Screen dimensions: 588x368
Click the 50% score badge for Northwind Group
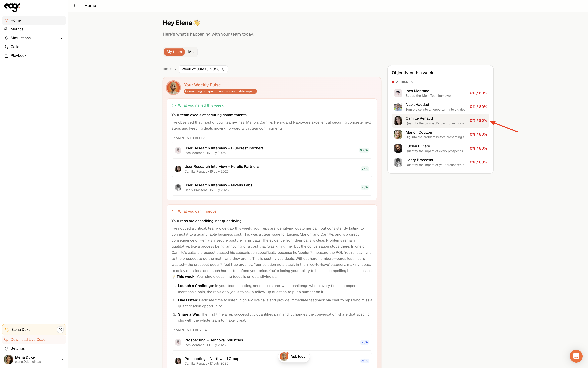coord(364,361)
